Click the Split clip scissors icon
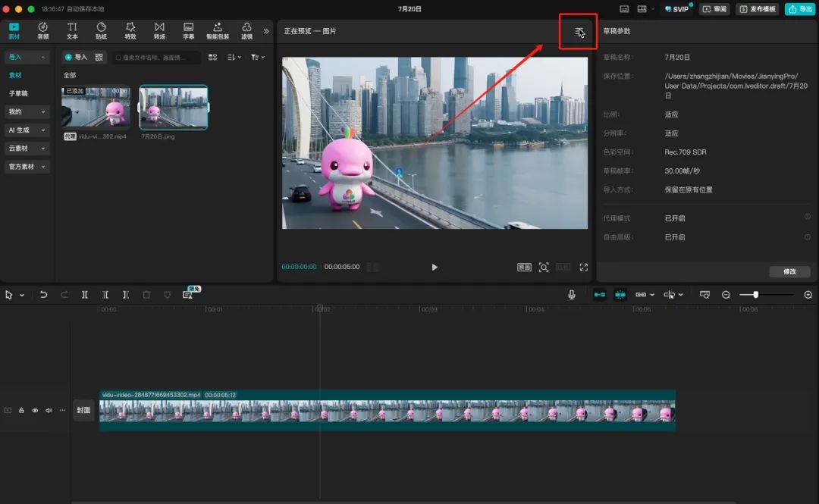The image size is (819, 504). [85, 294]
